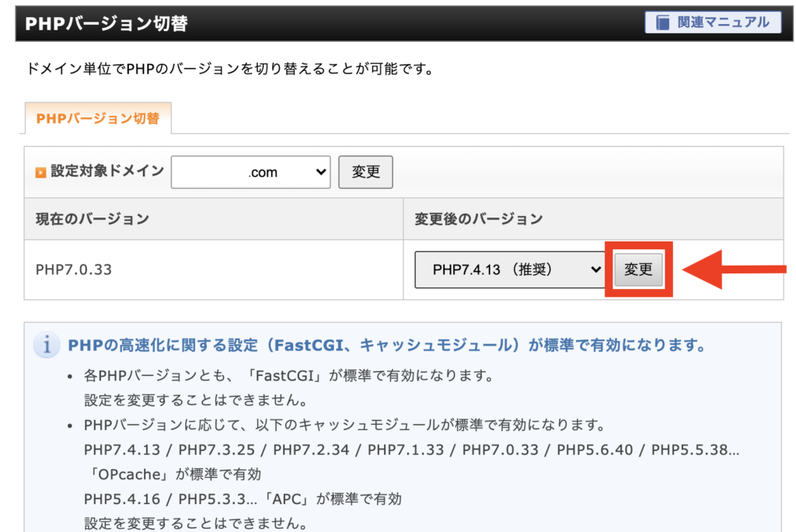Screen dimensions: 796x532
Task: Click the 設定対象ドメイン label text
Action: 107,171
